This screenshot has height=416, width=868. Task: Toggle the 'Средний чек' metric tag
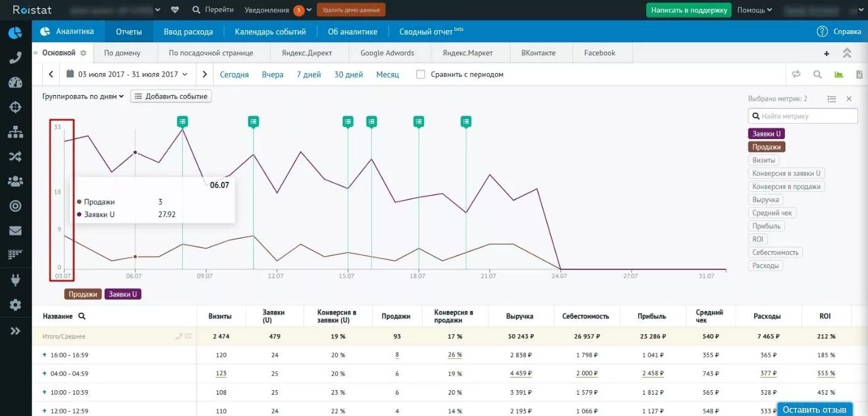[772, 213]
